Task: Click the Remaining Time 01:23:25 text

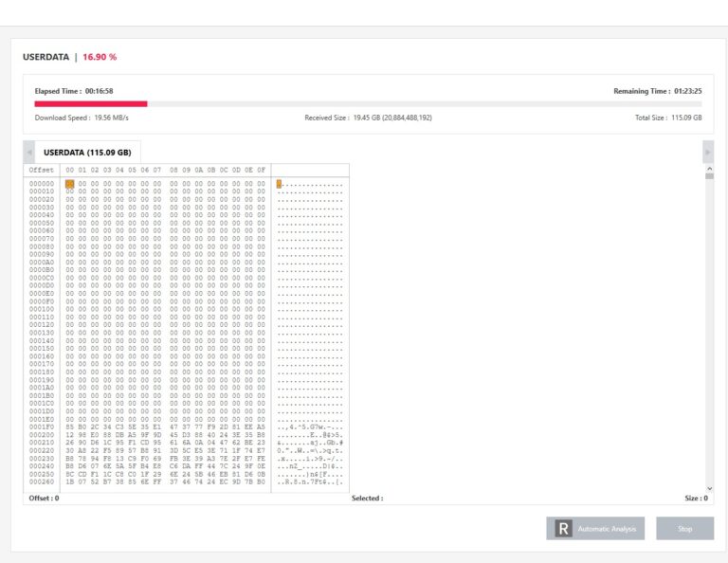Action: pos(658,91)
